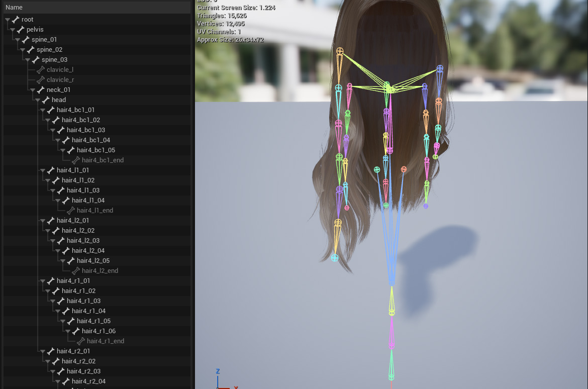
Task: Select the hair4_l2_03 bone in tree
Action: 83,241
